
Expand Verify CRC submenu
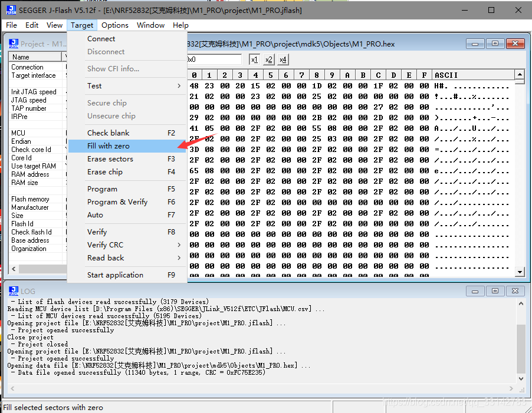127,245
